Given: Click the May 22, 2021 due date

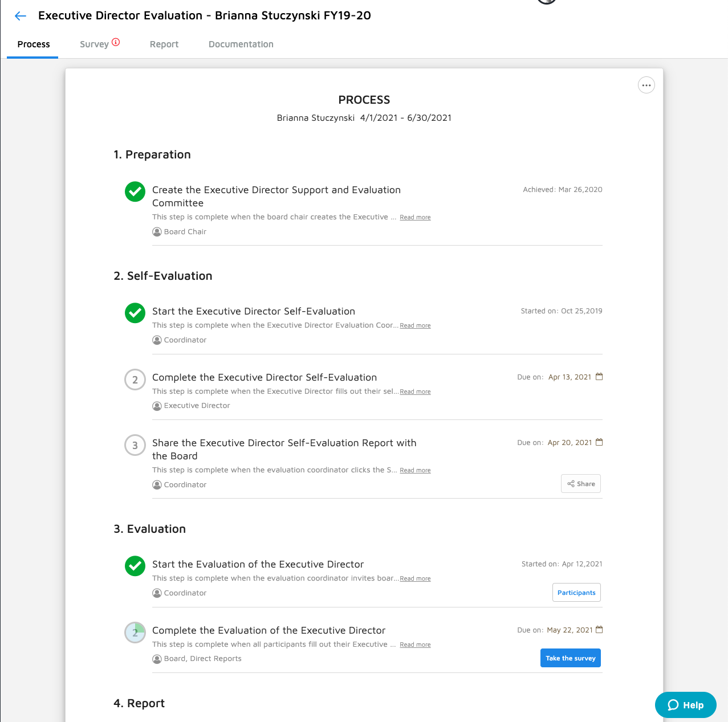Looking at the screenshot, I should point(570,630).
